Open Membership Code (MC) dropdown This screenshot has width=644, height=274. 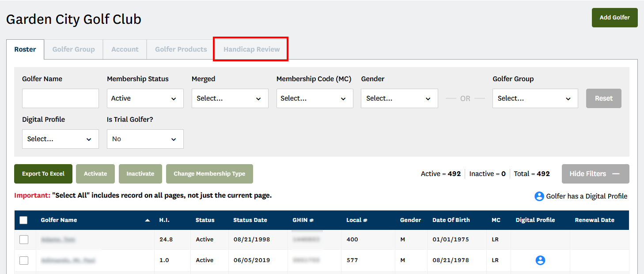314,98
